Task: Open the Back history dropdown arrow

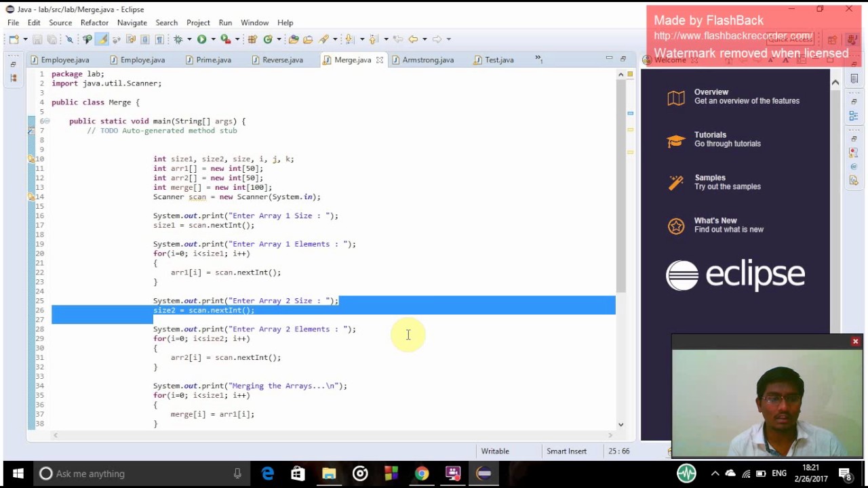Action: pos(424,39)
